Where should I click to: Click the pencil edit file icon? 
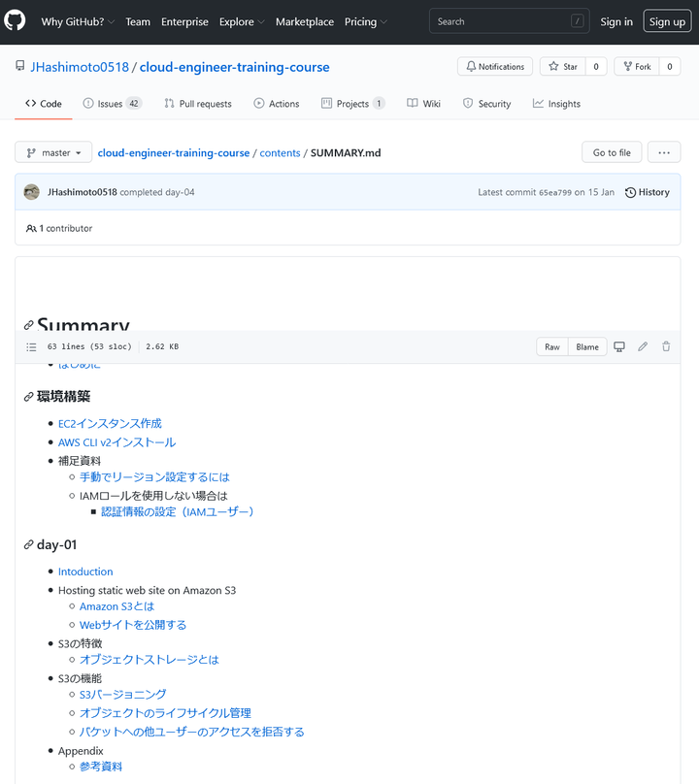[643, 346]
